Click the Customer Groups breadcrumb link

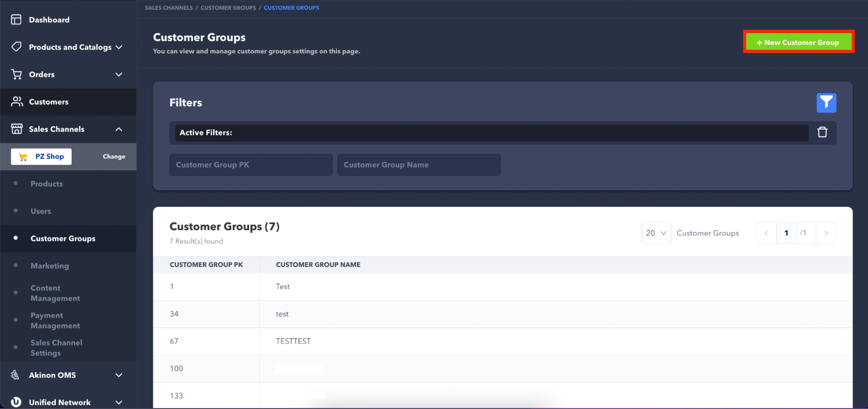coord(228,8)
